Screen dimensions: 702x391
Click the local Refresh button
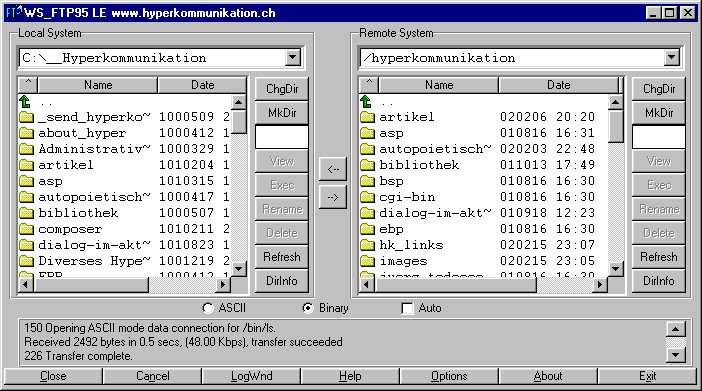point(282,257)
